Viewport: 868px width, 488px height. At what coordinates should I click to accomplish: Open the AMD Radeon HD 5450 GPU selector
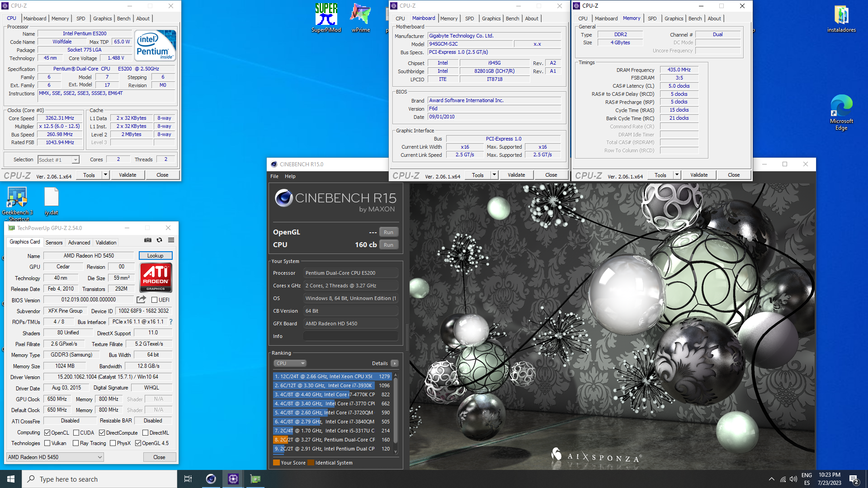point(55,457)
